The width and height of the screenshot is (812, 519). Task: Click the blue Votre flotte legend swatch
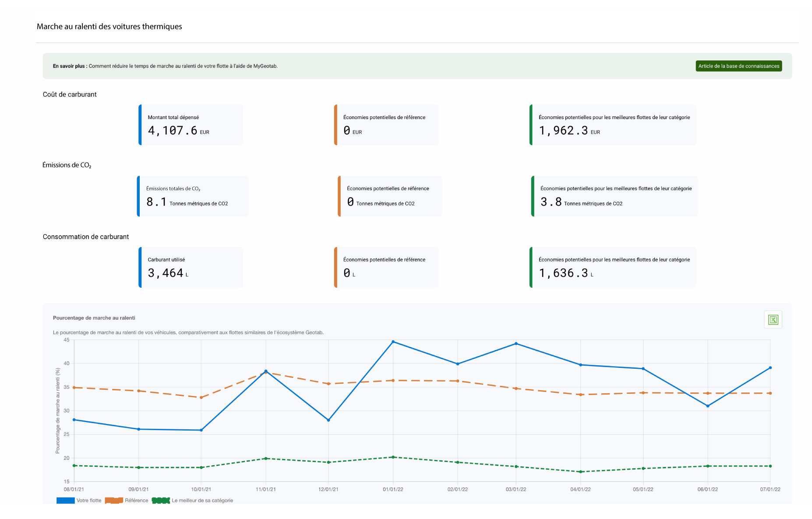coord(65,500)
